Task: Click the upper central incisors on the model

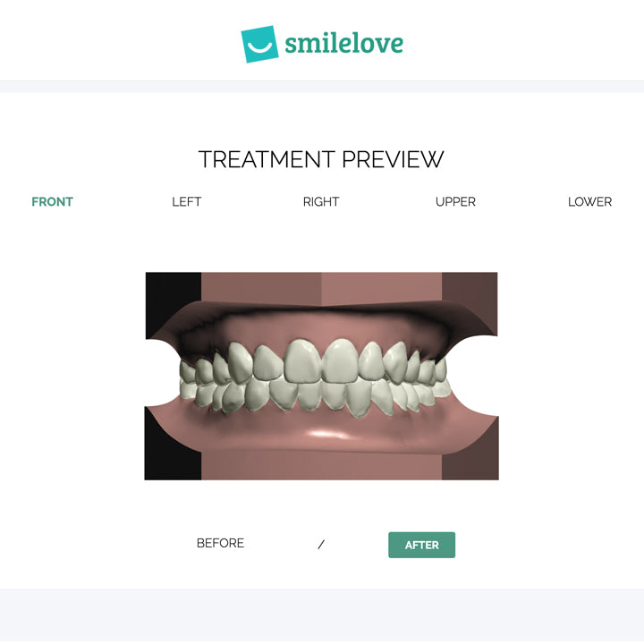Action: coord(321,361)
